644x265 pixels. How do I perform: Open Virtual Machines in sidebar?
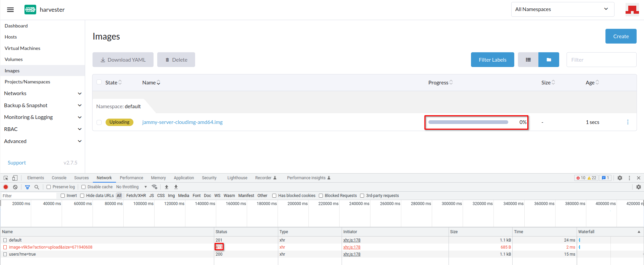(22, 48)
